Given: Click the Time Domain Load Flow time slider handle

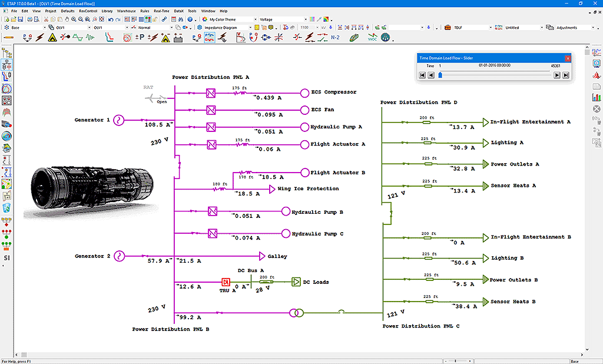Looking at the screenshot, I should click(440, 75).
